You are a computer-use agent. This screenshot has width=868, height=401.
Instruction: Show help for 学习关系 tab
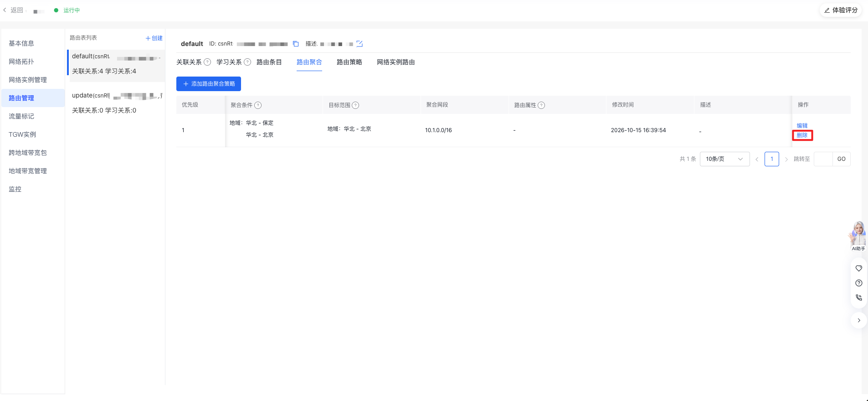[x=247, y=62]
